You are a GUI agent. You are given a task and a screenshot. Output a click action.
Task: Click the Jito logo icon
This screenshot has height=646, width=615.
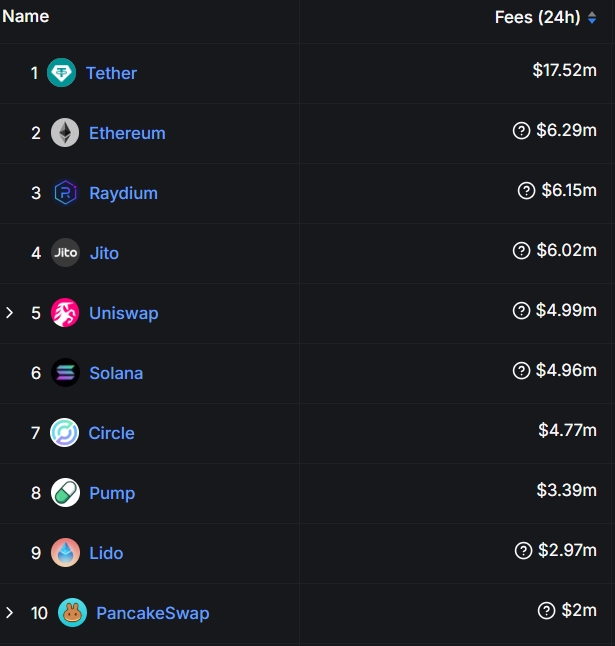click(x=65, y=253)
